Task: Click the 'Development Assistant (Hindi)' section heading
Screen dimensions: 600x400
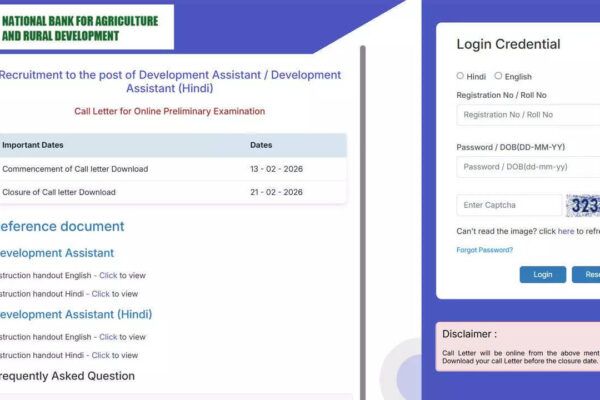Action: tap(76, 314)
